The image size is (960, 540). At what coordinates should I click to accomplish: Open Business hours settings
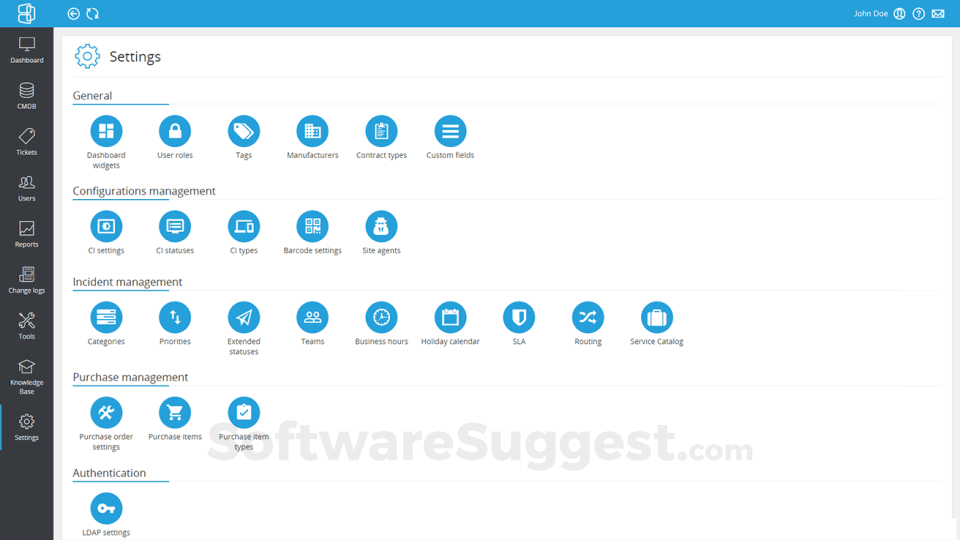pos(381,317)
